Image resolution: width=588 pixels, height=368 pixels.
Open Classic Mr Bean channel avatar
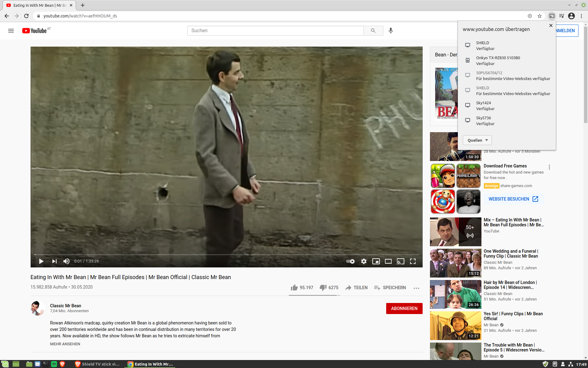(38, 308)
